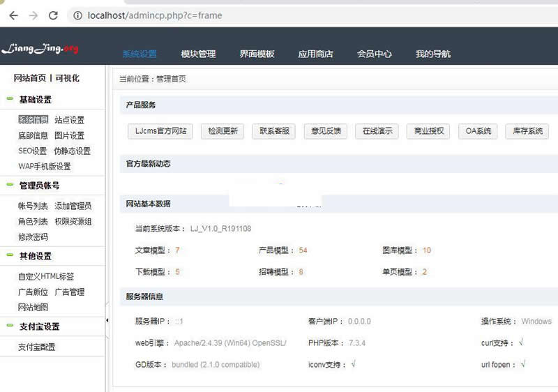
Task: Click the browser forward arrow
Action: coord(33,15)
